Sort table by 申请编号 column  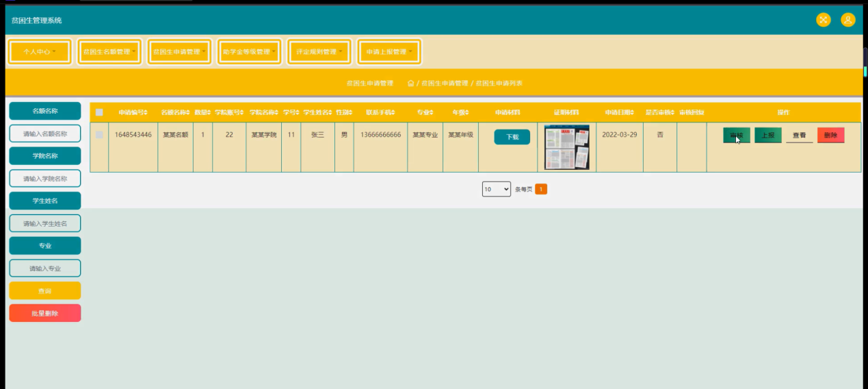[133, 112]
